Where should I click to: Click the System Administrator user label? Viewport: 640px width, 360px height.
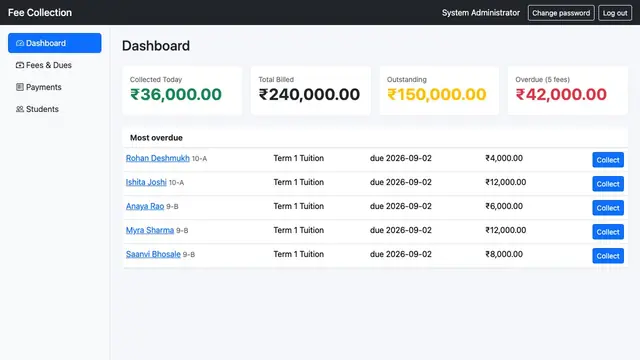click(481, 13)
